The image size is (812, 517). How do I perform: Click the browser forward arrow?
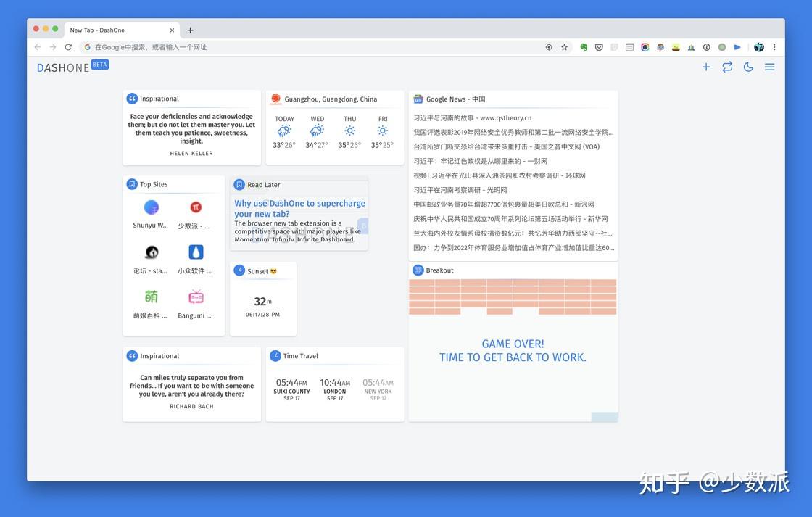53,47
